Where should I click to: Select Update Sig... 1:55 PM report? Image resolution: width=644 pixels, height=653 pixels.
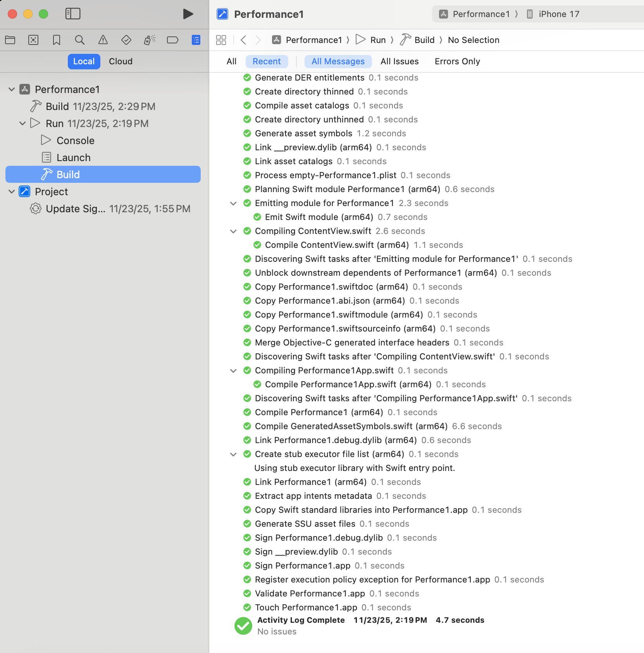(x=103, y=209)
